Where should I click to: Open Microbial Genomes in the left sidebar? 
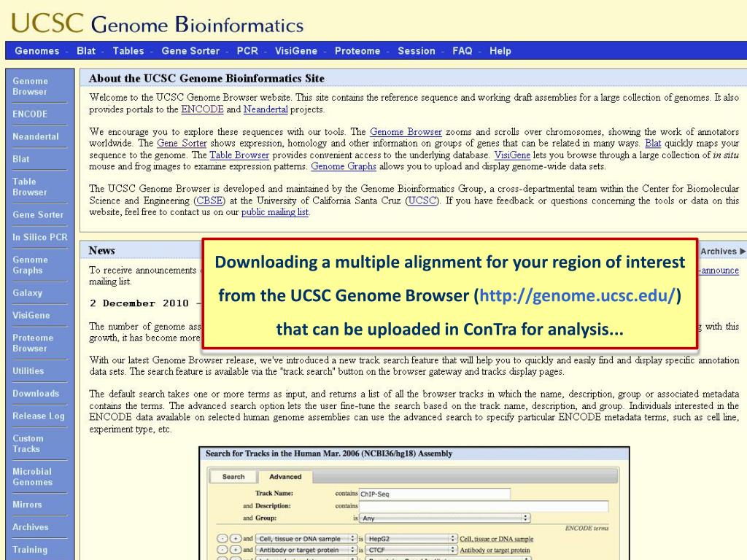tap(32, 477)
